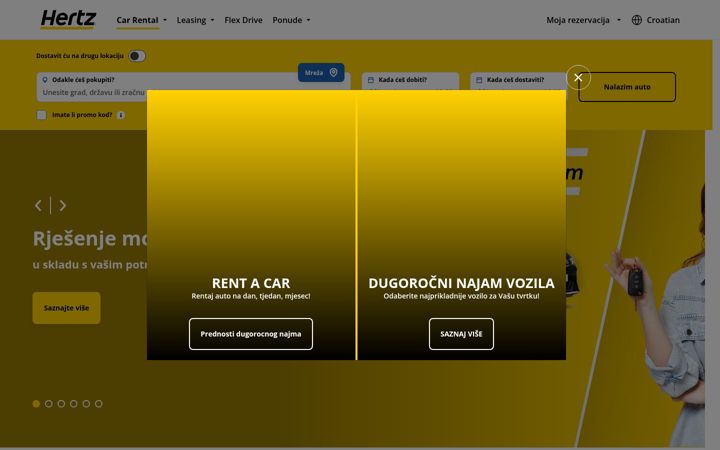Image resolution: width=720 pixels, height=450 pixels.
Task: Open the Ponude menu
Action: click(287, 20)
